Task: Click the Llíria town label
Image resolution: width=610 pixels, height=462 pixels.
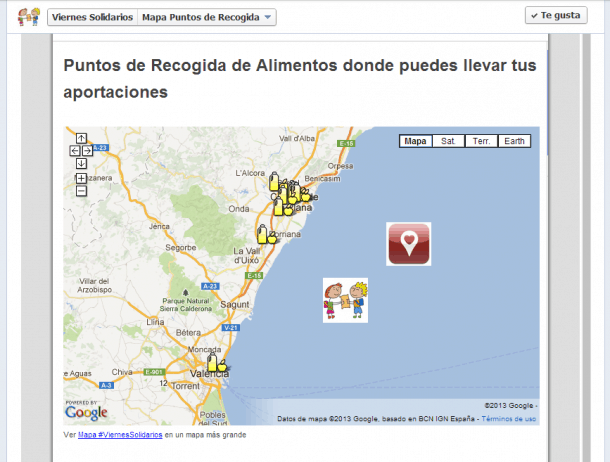Action: click(155, 322)
